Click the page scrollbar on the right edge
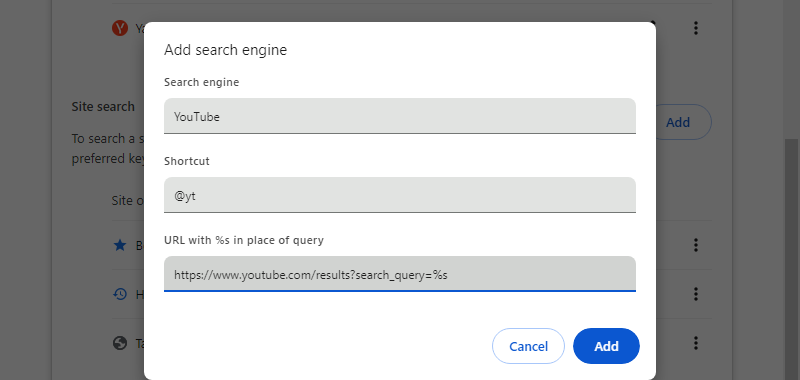This screenshot has width=800, height=380. [x=791, y=259]
